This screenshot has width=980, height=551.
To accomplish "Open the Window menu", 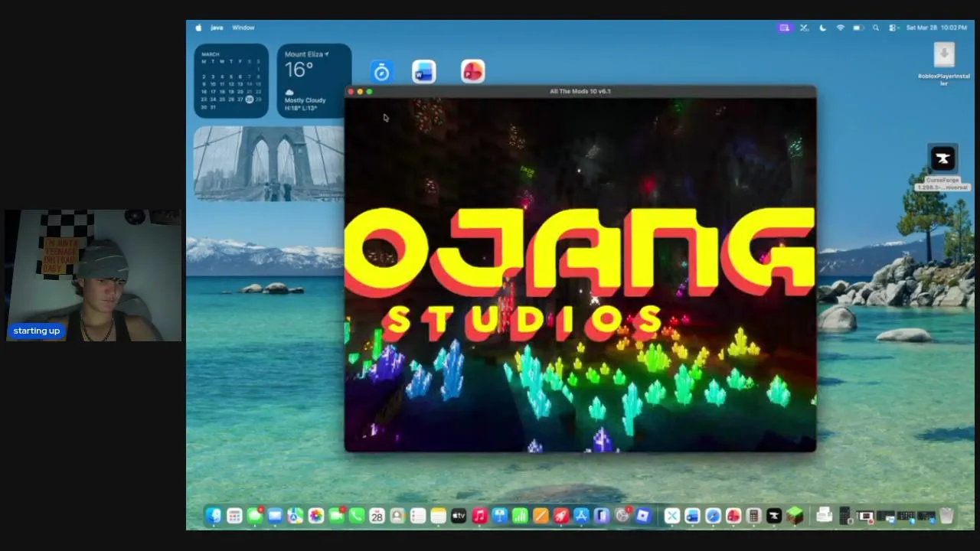I will pos(243,28).
